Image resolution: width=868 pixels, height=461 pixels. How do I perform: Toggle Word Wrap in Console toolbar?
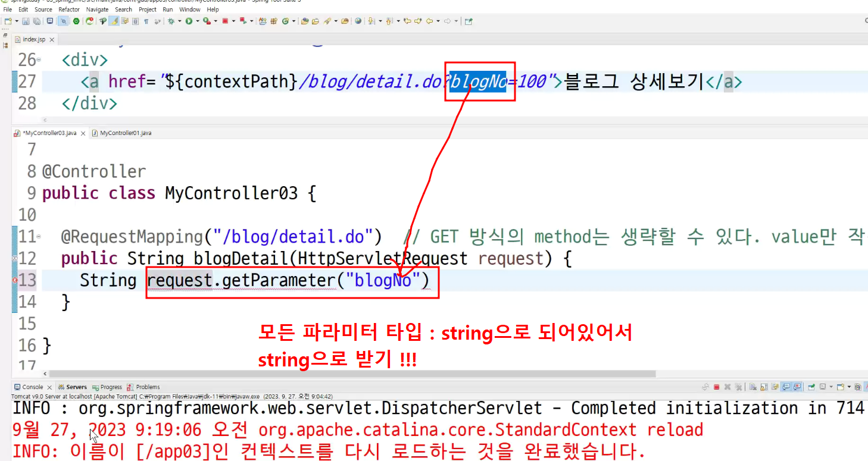pos(775,387)
